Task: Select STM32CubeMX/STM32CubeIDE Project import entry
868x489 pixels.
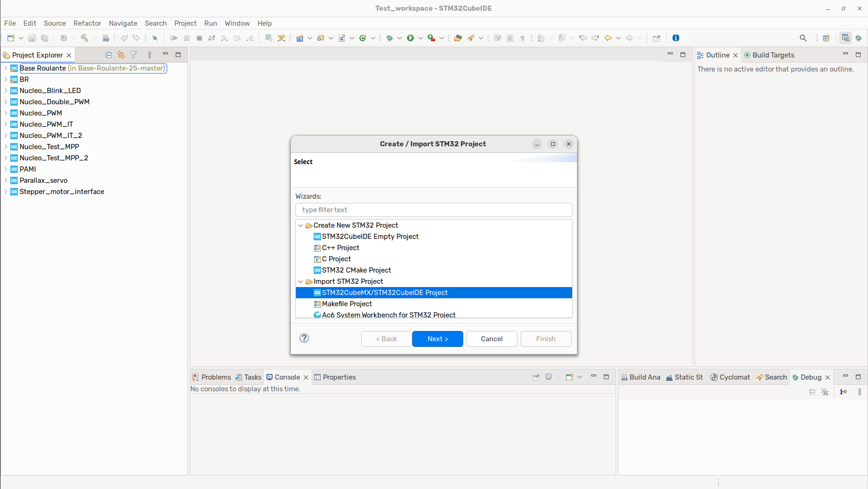Action: 434,293
